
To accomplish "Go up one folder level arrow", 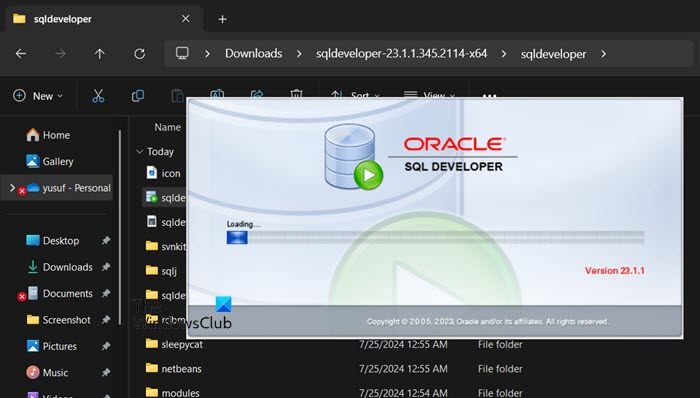I will pos(100,54).
